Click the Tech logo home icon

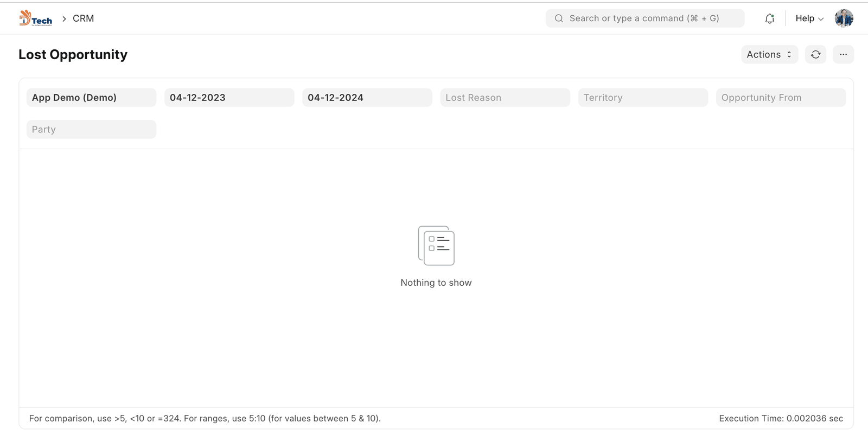pyautogui.click(x=36, y=18)
